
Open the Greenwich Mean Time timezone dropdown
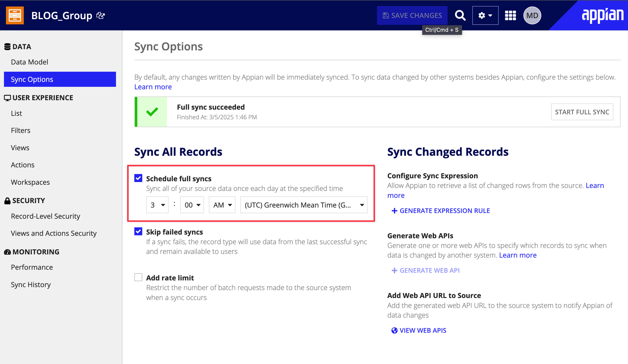coord(304,205)
